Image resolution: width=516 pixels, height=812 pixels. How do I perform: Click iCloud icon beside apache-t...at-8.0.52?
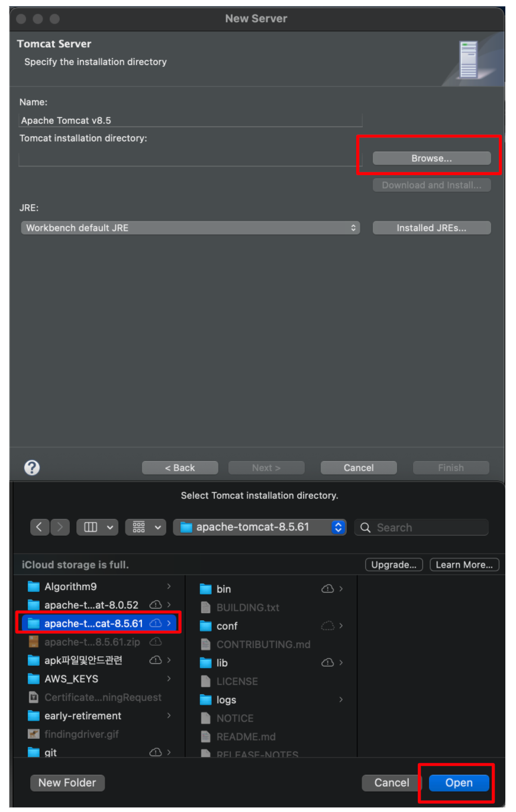click(156, 605)
